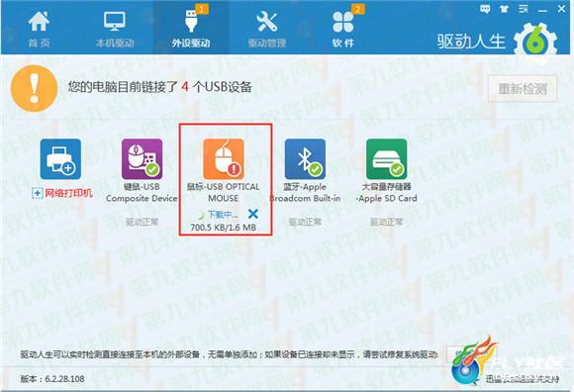Image resolution: width=574 pixels, height=392 pixels.
Task: Click the 重新检测 button
Action: [523, 88]
